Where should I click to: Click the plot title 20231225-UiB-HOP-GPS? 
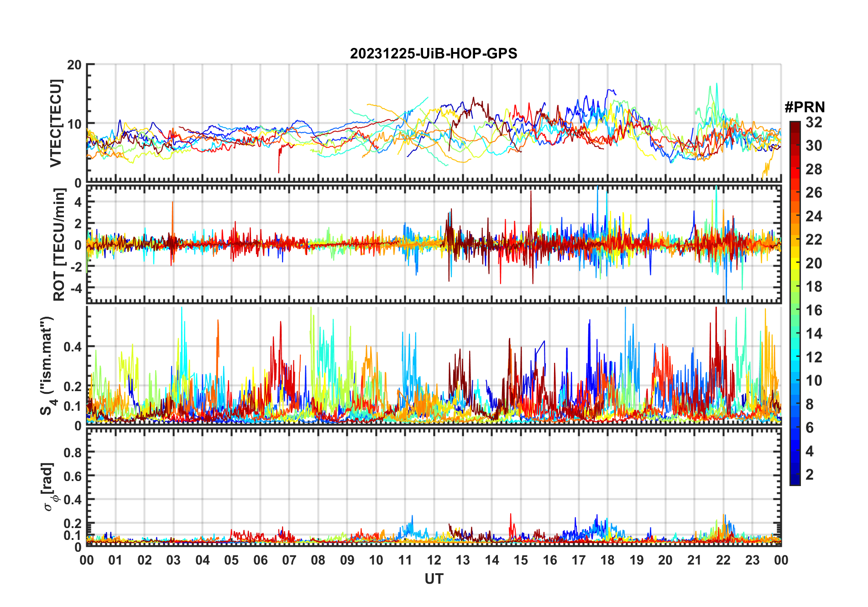434,54
